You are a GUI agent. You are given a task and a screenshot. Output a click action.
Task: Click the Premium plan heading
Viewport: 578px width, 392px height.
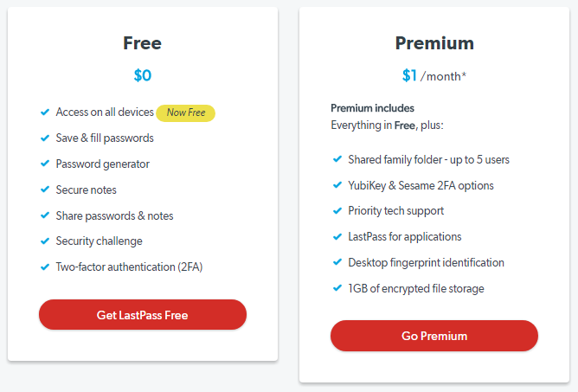(x=434, y=43)
